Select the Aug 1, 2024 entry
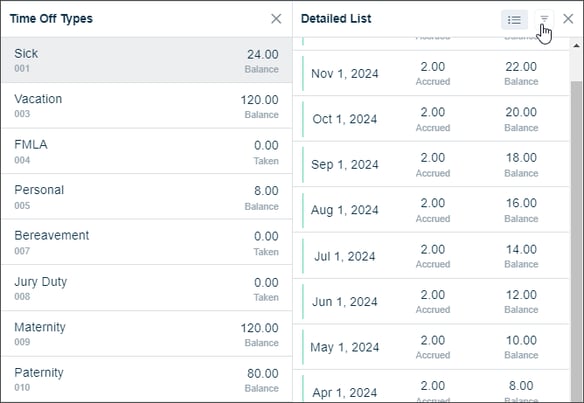Screen dimensions: 584x403 coord(431,210)
